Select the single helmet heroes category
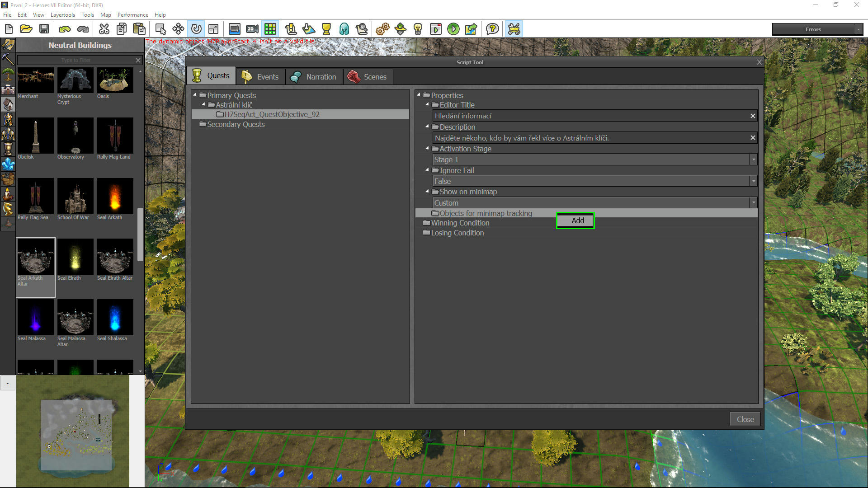Viewport: 868px width, 488px height. tap(8, 120)
